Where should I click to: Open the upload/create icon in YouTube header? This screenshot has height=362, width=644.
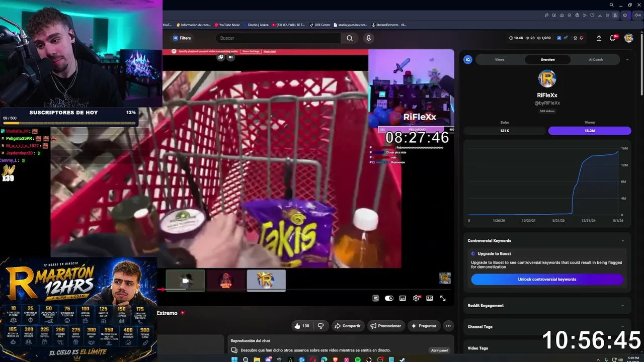point(599,38)
